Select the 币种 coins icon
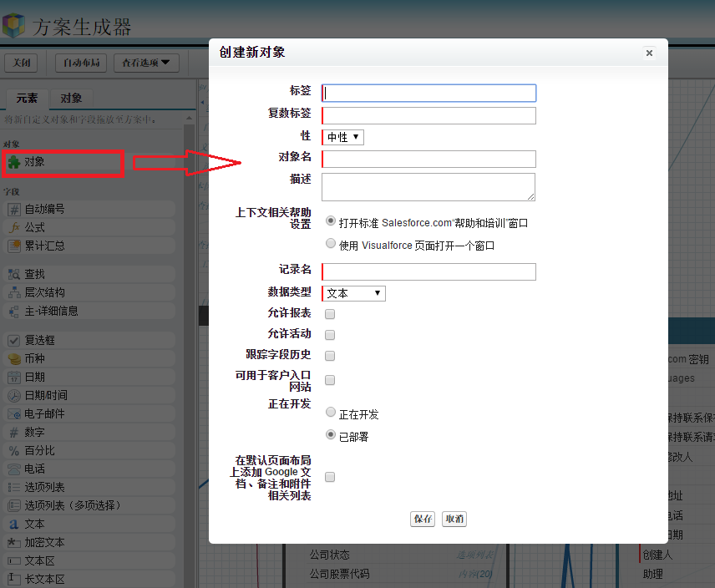 [14, 358]
